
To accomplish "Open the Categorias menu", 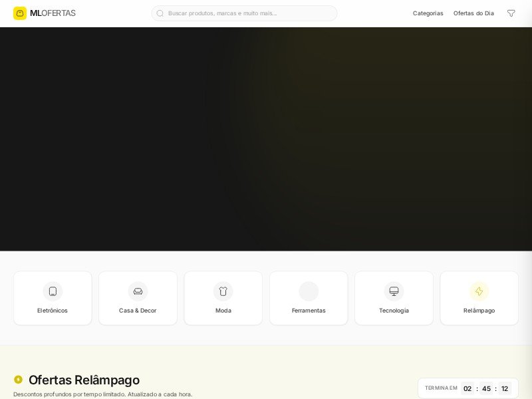I will pyautogui.click(x=428, y=13).
